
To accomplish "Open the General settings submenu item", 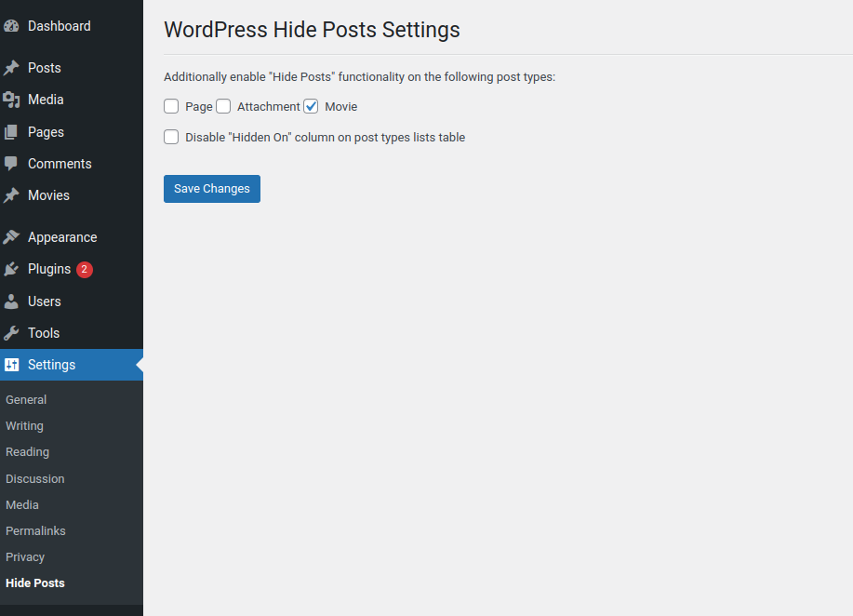I will click(x=26, y=399).
